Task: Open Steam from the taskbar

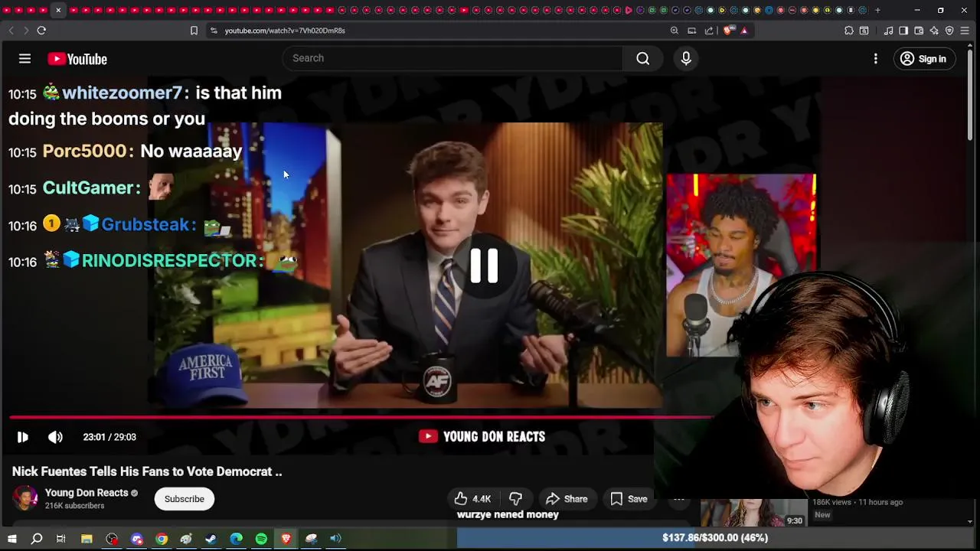Action: [x=211, y=539]
